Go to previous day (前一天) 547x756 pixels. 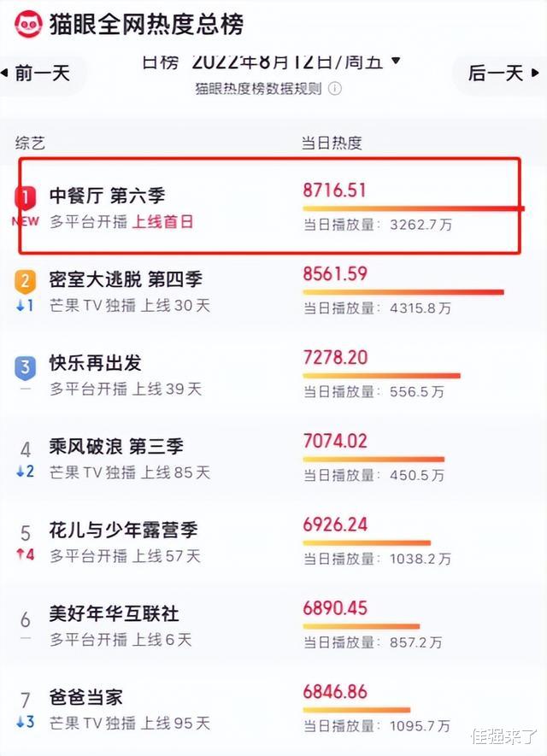pyautogui.click(x=37, y=73)
